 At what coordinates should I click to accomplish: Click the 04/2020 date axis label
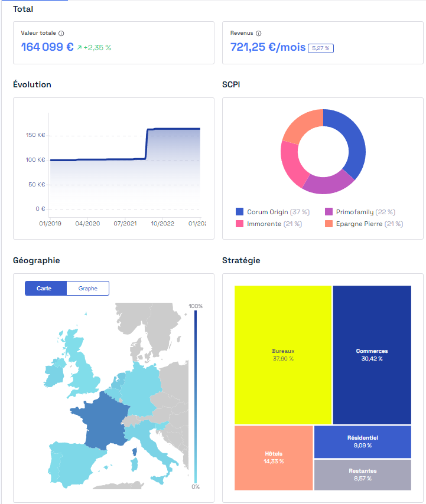[87, 224]
